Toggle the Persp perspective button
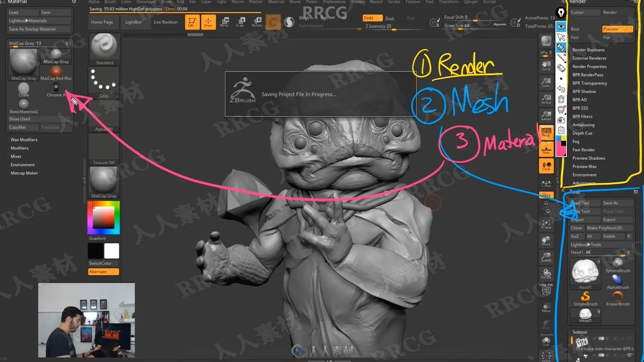644x362 pixels. pyautogui.click(x=546, y=132)
